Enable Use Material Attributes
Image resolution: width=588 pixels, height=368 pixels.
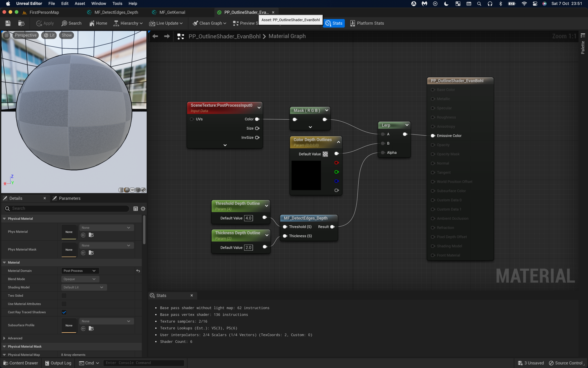coord(64,304)
